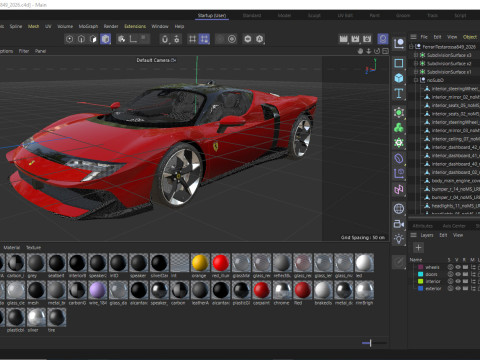
Task: Select the highlighted Model mode cube icon
Action: click(x=106, y=39)
